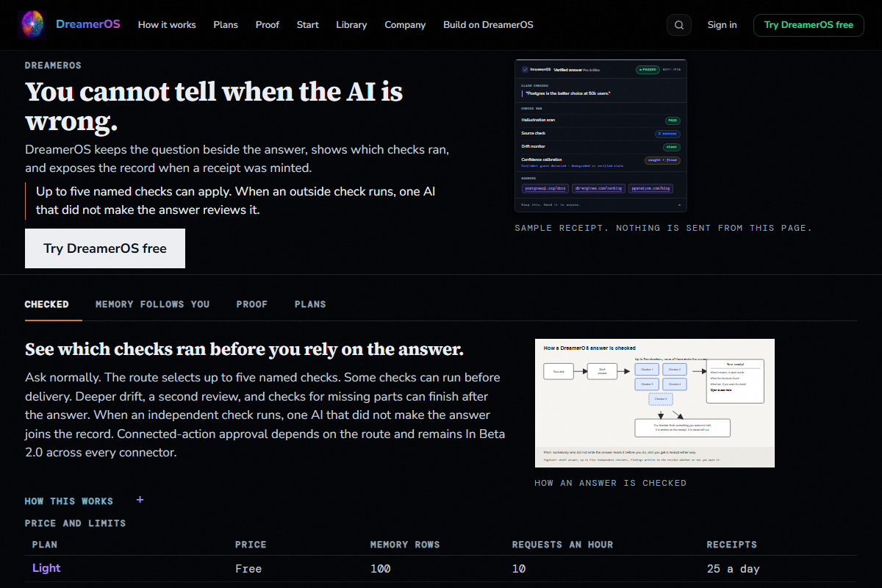Click the Confidence calibration row label
The image size is (882, 588).
click(542, 159)
